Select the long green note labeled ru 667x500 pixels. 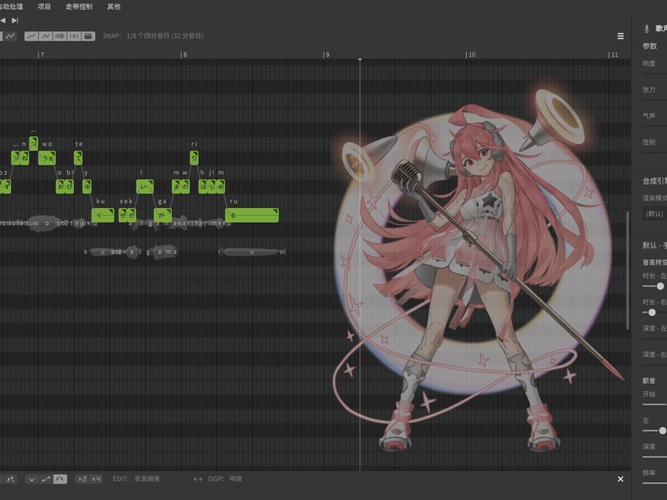pos(252,215)
